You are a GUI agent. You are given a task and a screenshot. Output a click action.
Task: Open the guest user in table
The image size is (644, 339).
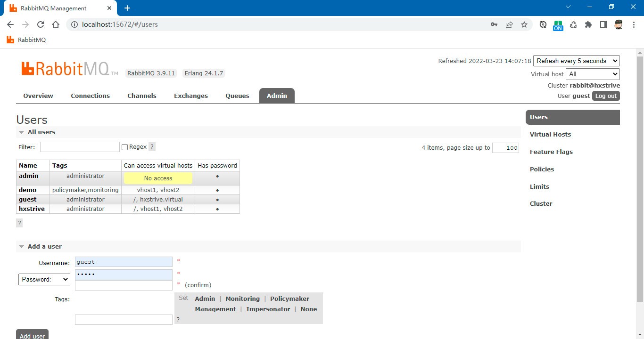[27, 200]
